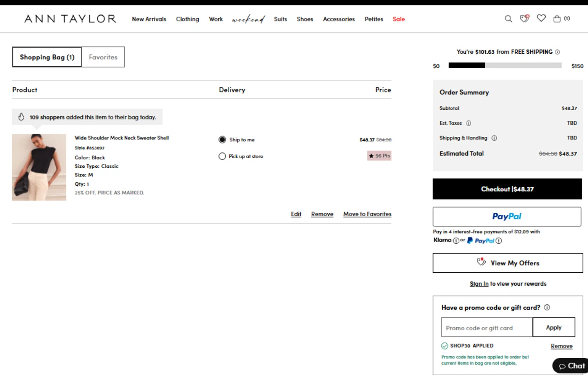This screenshot has height=375, width=588.
Task: Remove the sweater from bag
Action: pos(322,214)
